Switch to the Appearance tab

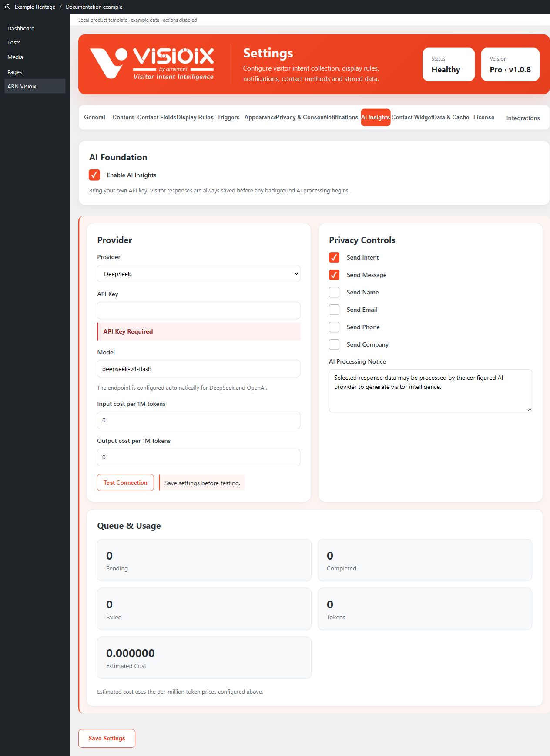(260, 117)
